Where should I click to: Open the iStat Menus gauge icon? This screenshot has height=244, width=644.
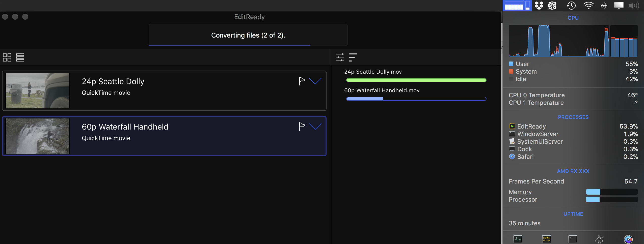coord(628,239)
